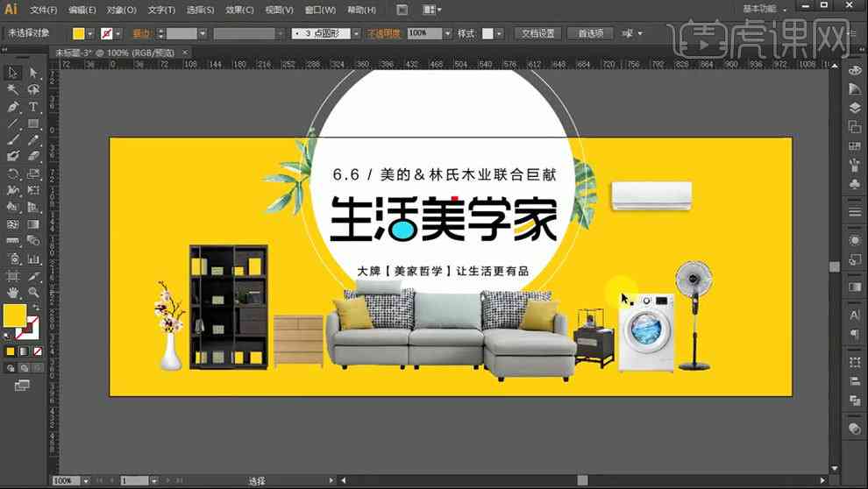Open the 窗口(W) menu
This screenshot has height=489, width=868.
pos(321,10)
